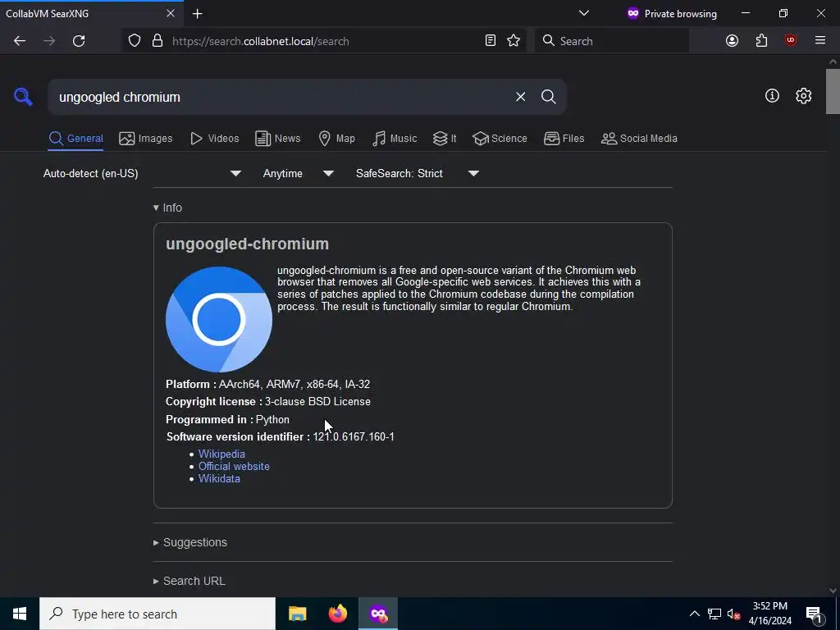Close the CollabVM SearXNG tab
Screen dimensions: 840x630
pos(171,13)
